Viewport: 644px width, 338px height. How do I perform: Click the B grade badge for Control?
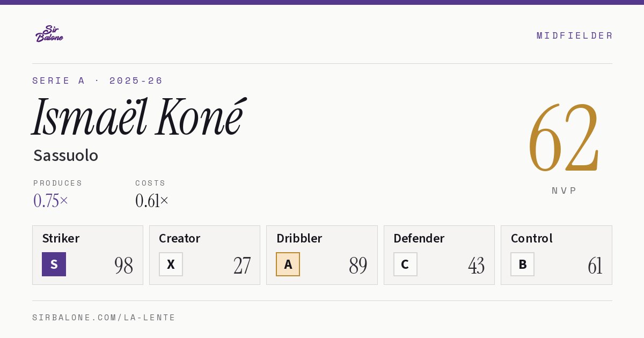pyautogui.click(x=522, y=264)
